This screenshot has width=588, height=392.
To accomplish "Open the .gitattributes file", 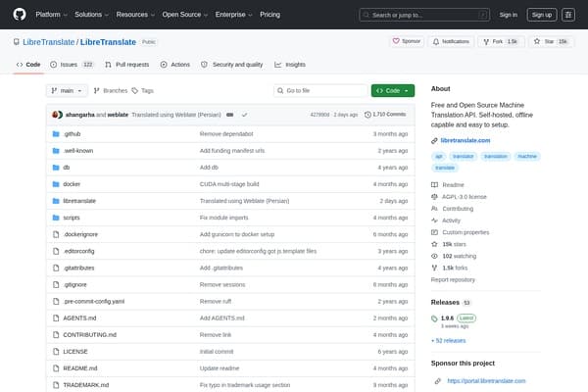I will [78, 268].
